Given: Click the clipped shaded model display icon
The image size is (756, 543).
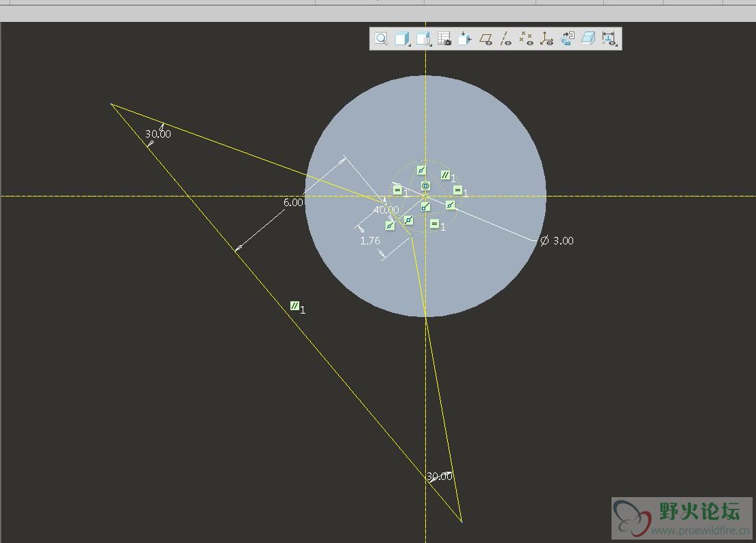Looking at the screenshot, I should coord(588,38).
